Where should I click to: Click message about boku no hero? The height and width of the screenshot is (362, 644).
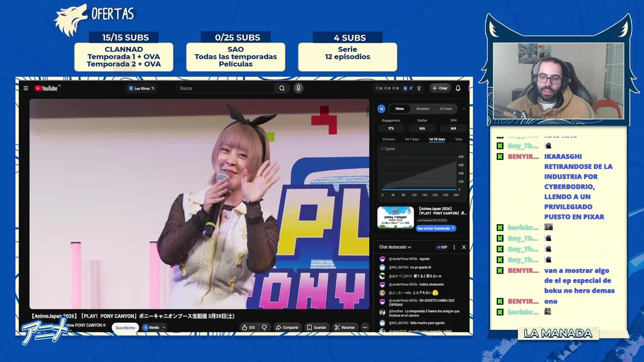(579, 281)
